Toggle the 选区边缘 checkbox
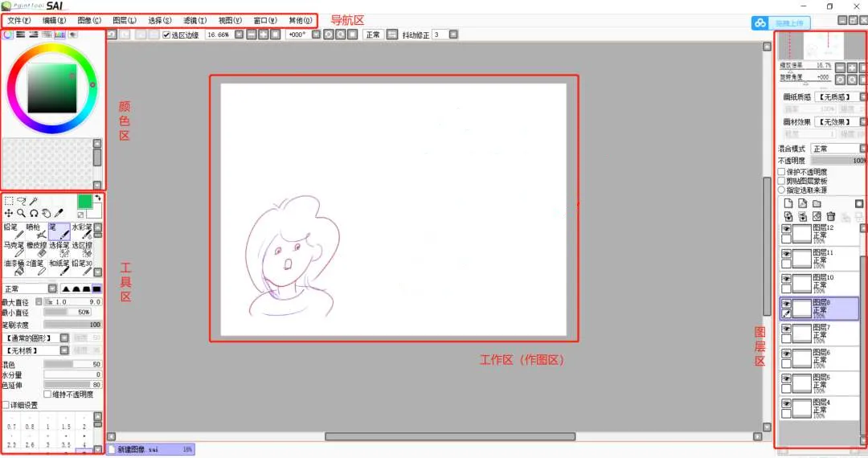This screenshot has height=458, width=868. pyautogui.click(x=166, y=35)
